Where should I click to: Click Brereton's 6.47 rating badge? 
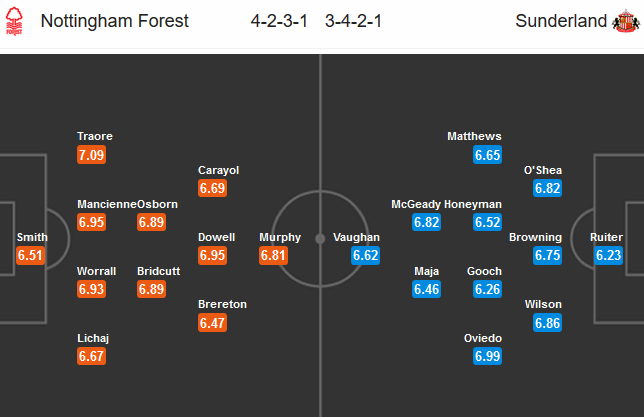click(x=212, y=323)
